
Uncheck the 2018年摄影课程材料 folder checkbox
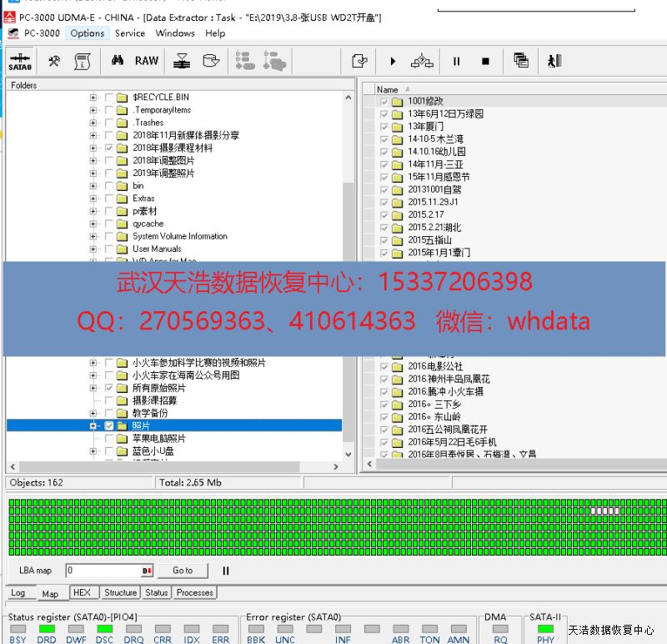click(x=109, y=148)
